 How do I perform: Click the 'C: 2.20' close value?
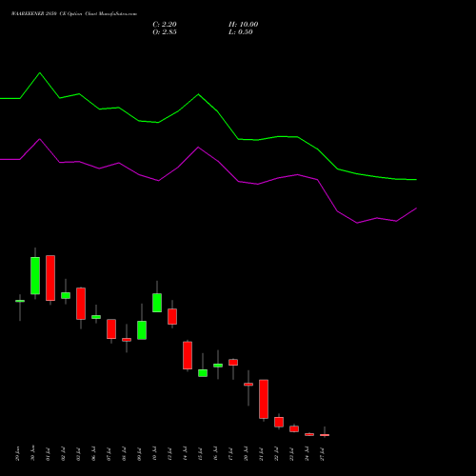coord(165,25)
